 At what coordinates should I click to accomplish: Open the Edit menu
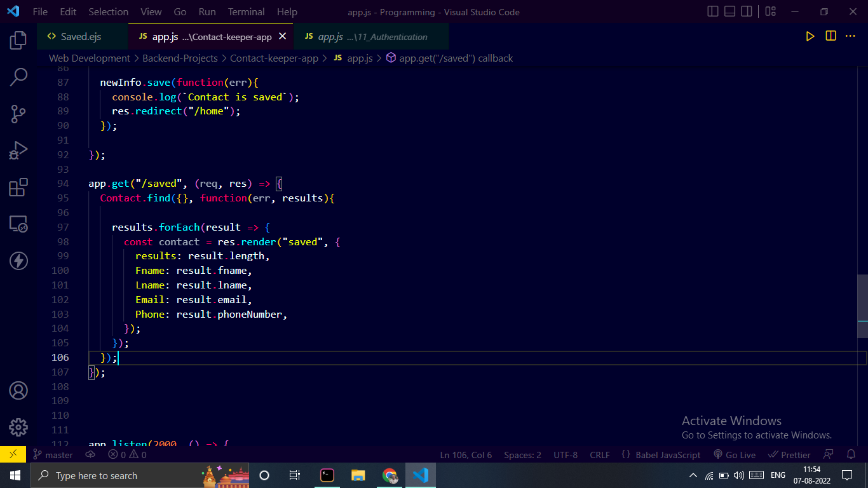[x=68, y=11]
